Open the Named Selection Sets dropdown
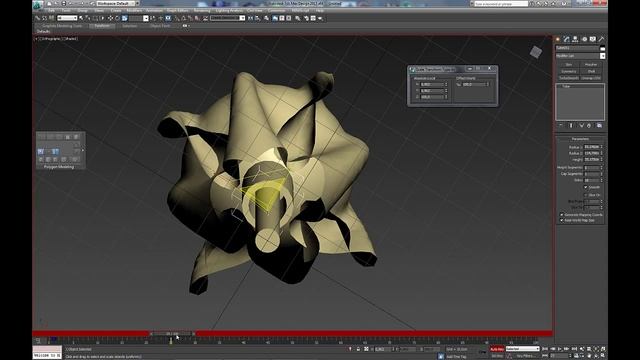 227,18
